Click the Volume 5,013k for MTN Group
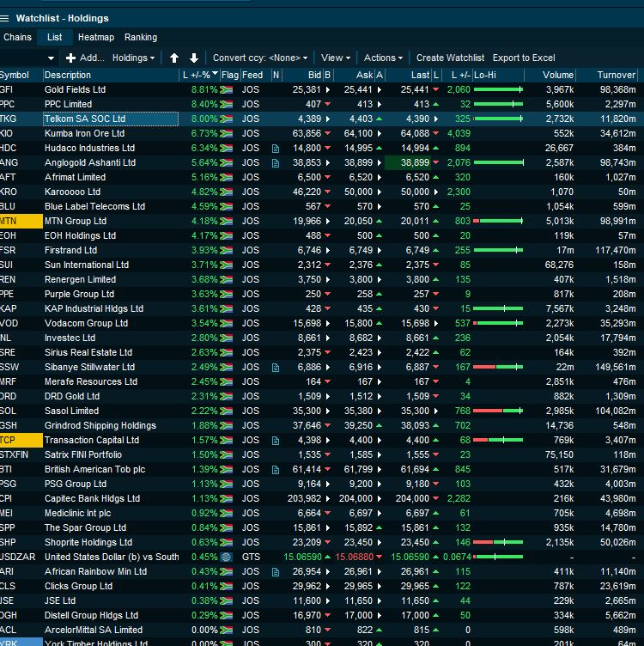Viewport: 644px width, 646px height. tap(560, 222)
